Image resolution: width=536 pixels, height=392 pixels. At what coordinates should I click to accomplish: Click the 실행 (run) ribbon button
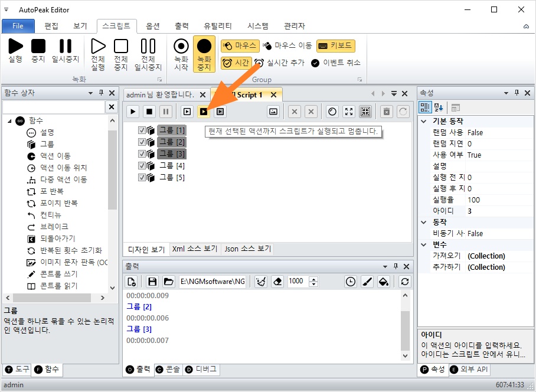point(15,51)
